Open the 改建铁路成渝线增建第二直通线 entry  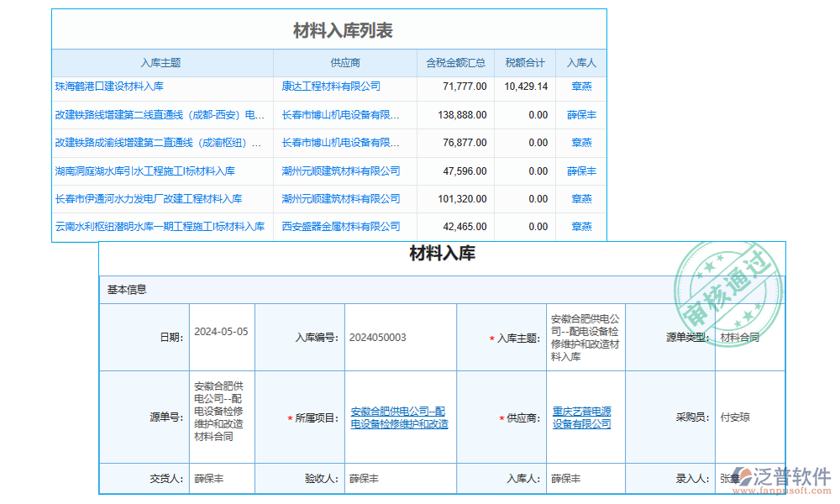click(x=154, y=143)
